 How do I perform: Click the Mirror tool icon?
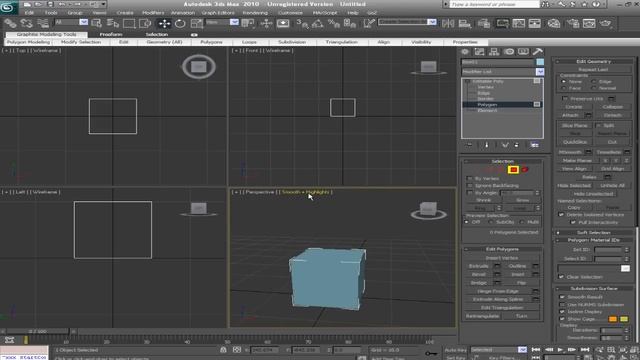click(x=448, y=23)
